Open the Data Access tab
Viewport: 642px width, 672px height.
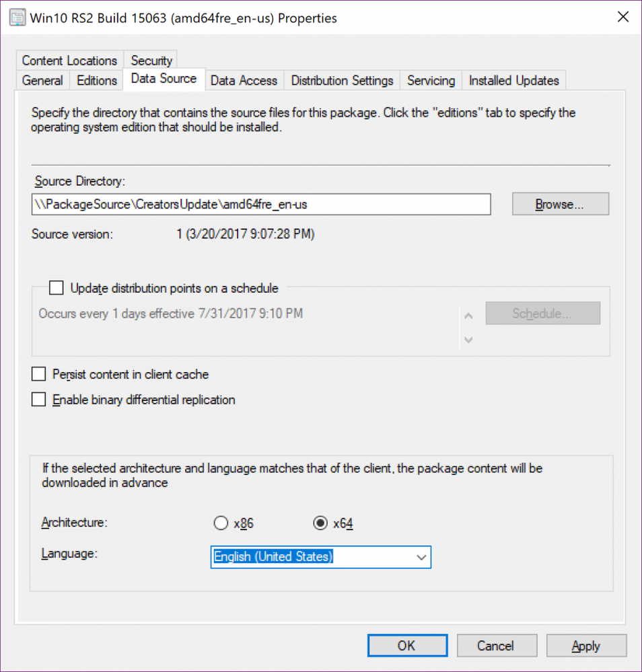coord(244,81)
